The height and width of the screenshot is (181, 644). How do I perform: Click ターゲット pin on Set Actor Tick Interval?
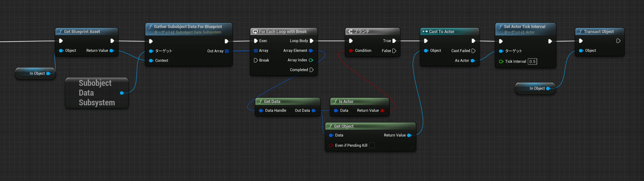pos(501,51)
